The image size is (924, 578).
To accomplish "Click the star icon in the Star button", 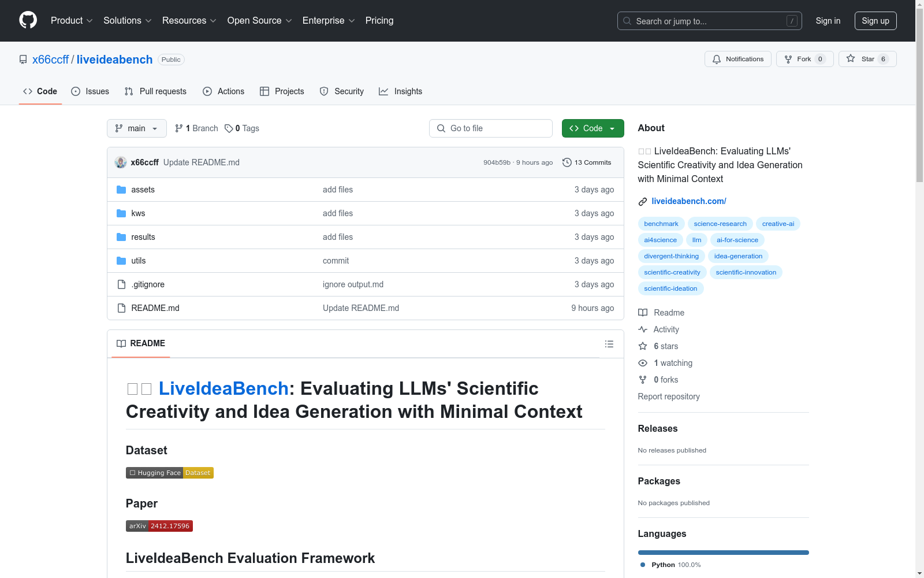I will pos(851,58).
